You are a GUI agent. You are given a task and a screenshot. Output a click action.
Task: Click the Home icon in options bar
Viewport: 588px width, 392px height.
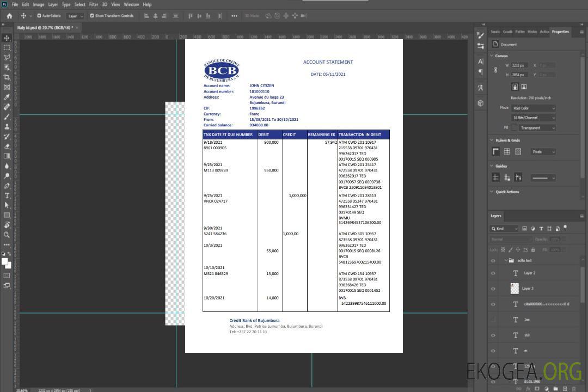9,16
